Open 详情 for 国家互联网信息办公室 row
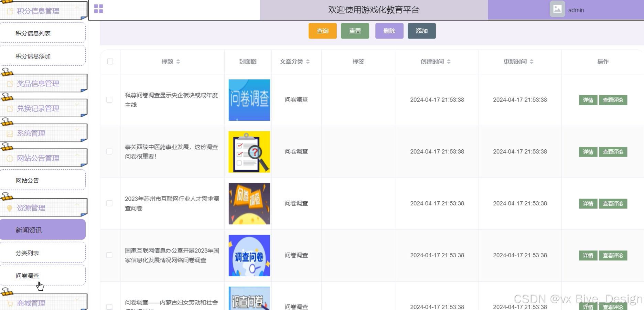The image size is (644, 310). click(x=588, y=255)
